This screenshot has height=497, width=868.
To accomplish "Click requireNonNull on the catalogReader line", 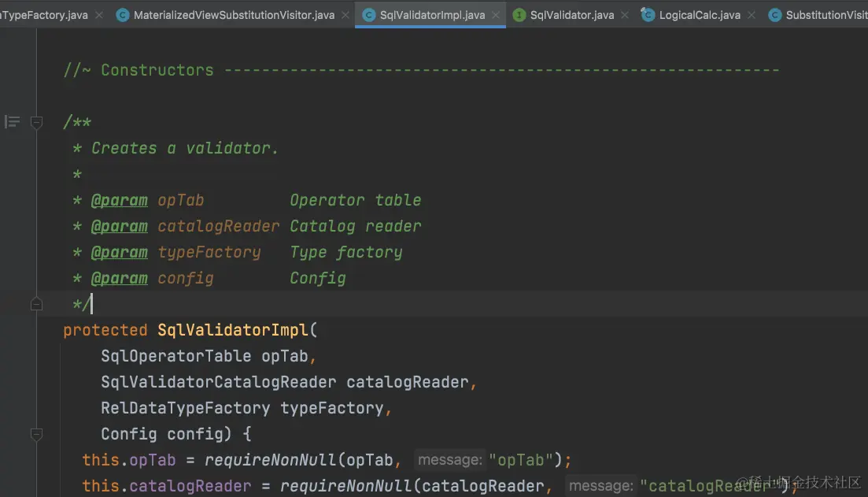I will pyautogui.click(x=346, y=487).
